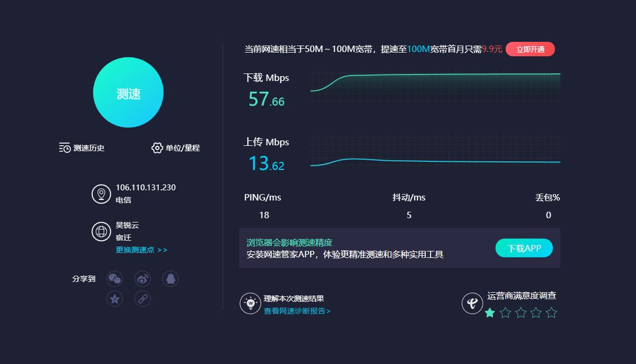Open the 单位/量程 gear settings
This screenshot has width=636, height=364.
175,148
